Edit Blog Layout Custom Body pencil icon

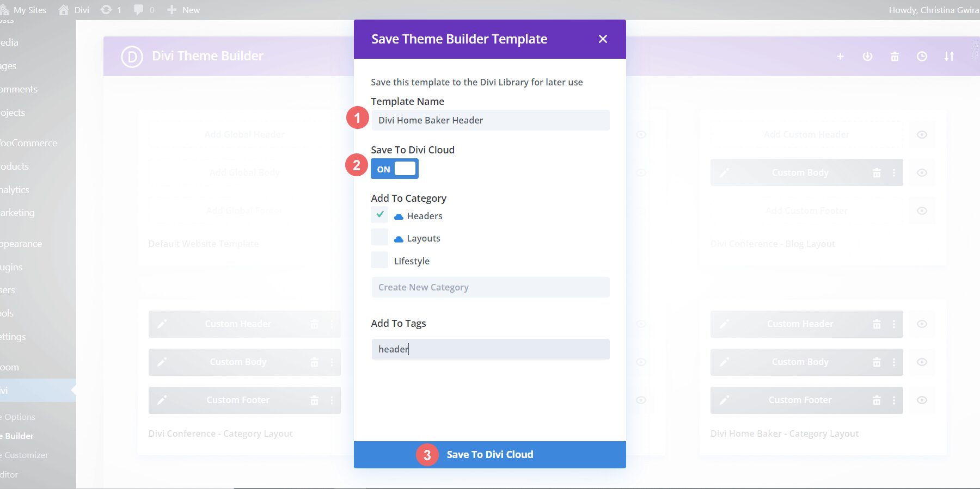point(724,172)
